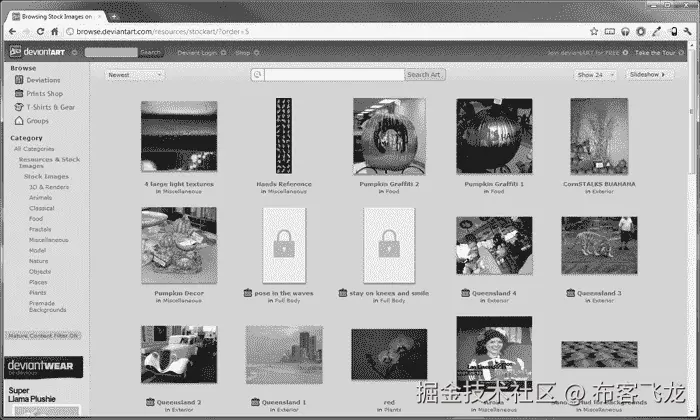This screenshot has height=420, width=700.
Task: Select the Objects category
Action: [x=40, y=271]
